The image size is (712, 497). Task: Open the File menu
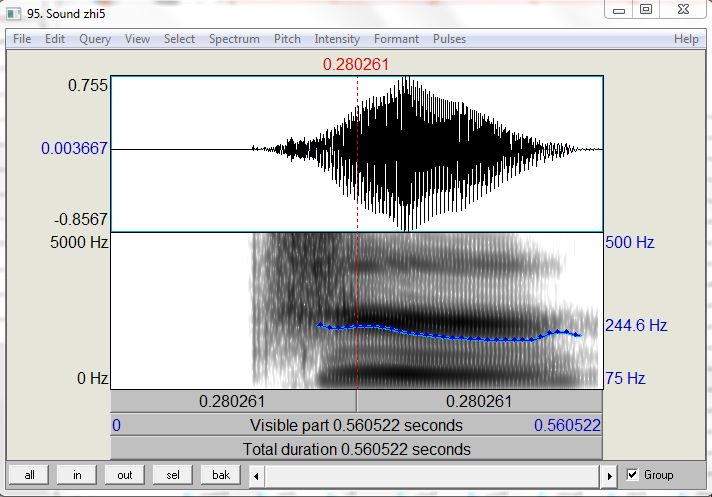[22, 39]
